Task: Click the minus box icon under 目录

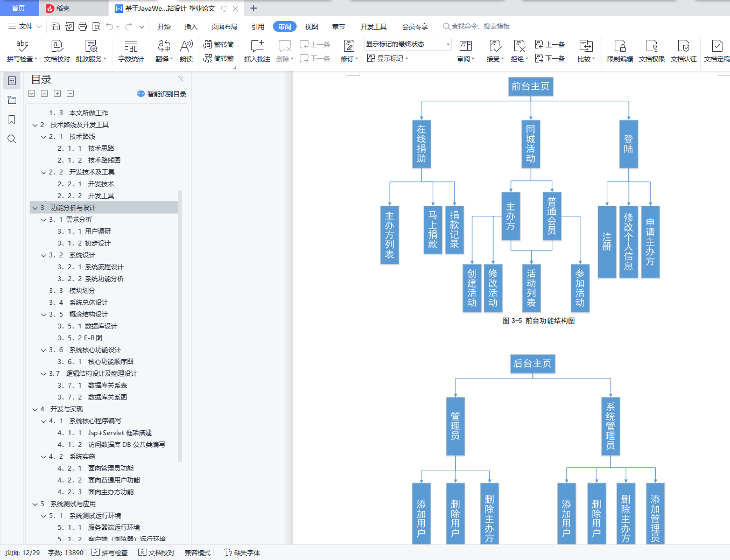Action: pos(71,94)
